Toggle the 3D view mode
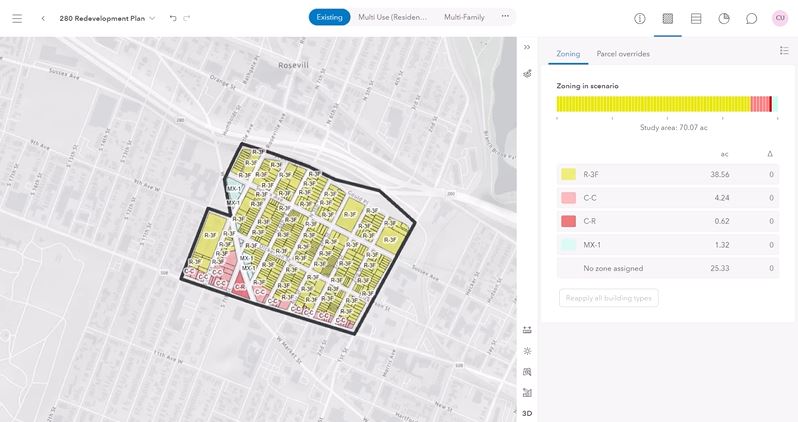This screenshot has height=422, width=798. pos(527,412)
